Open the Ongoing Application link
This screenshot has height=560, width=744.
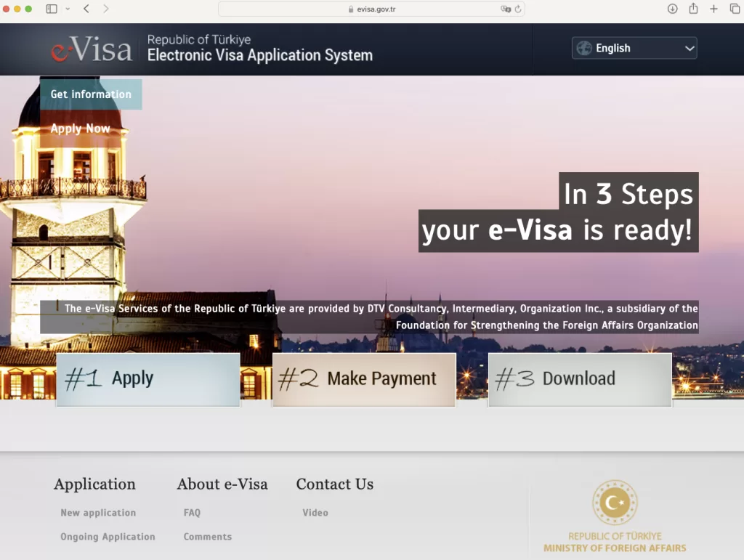point(108,537)
